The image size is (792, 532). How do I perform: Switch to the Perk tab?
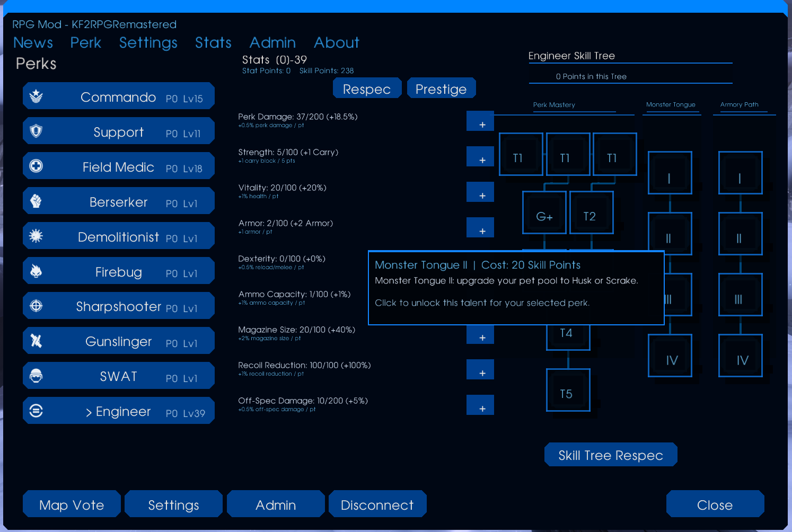coord(86,42)
